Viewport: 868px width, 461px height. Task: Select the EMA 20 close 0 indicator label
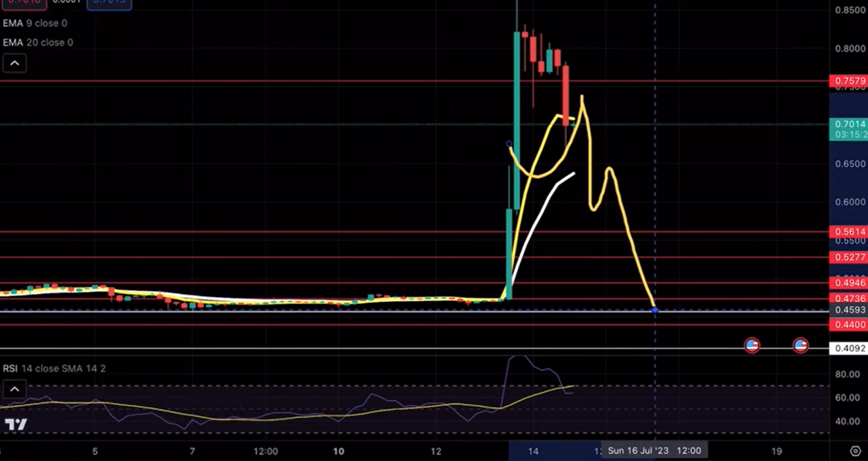point(38,42)
